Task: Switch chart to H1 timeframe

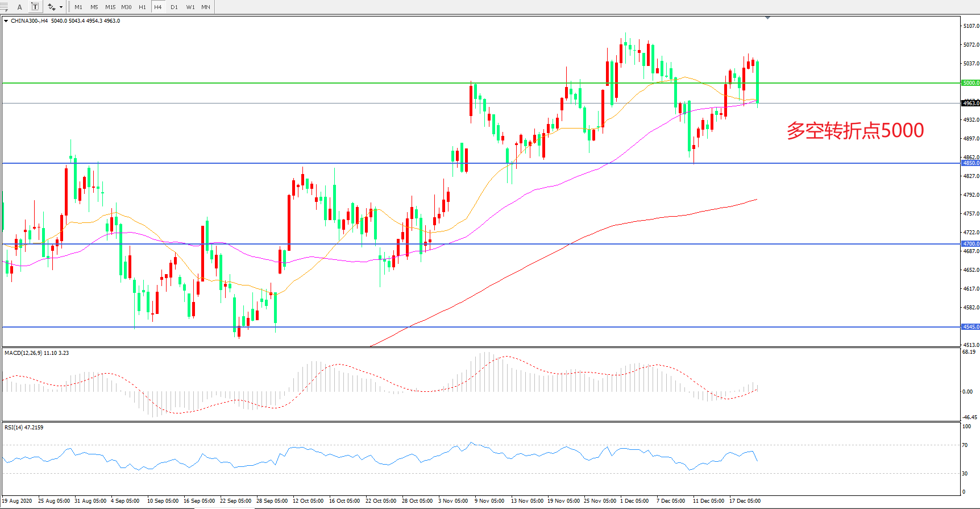Action: click(142, 7)
